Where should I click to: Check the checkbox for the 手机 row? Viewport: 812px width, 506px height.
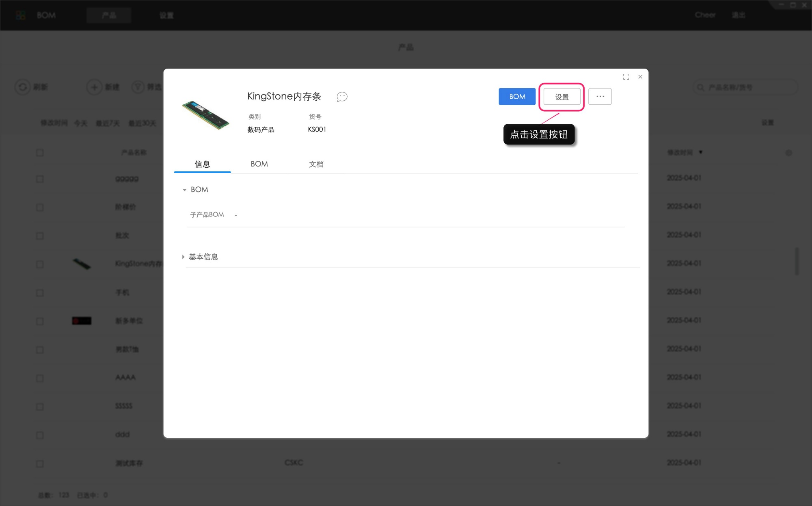tap(39, 292)
